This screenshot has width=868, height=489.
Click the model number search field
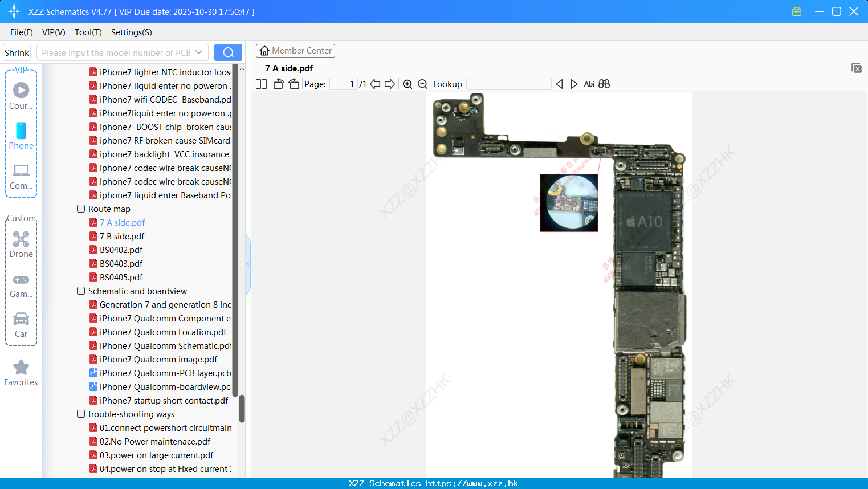(x=116, y=52)
